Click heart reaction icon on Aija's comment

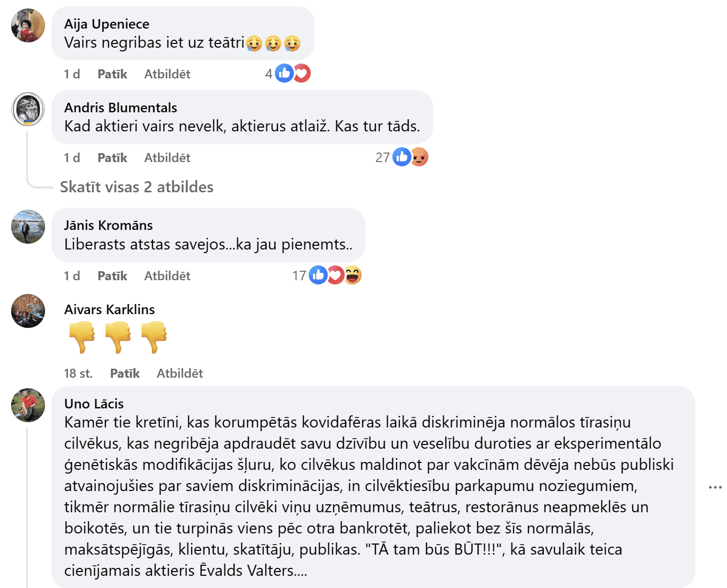[302, 73]
